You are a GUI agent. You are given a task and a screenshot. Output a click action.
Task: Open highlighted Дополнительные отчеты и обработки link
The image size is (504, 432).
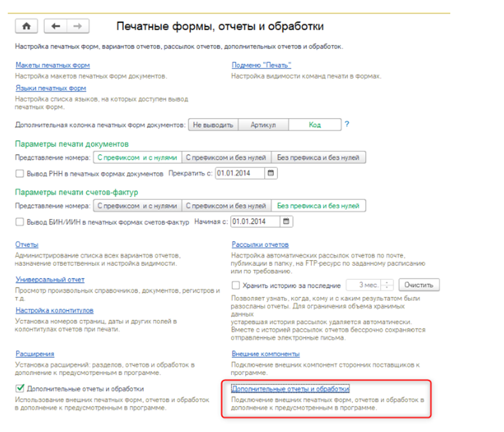point(290,389)
